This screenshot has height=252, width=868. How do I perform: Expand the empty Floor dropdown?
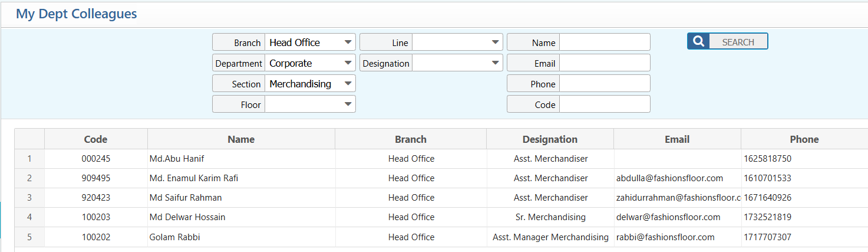[310, 104]
